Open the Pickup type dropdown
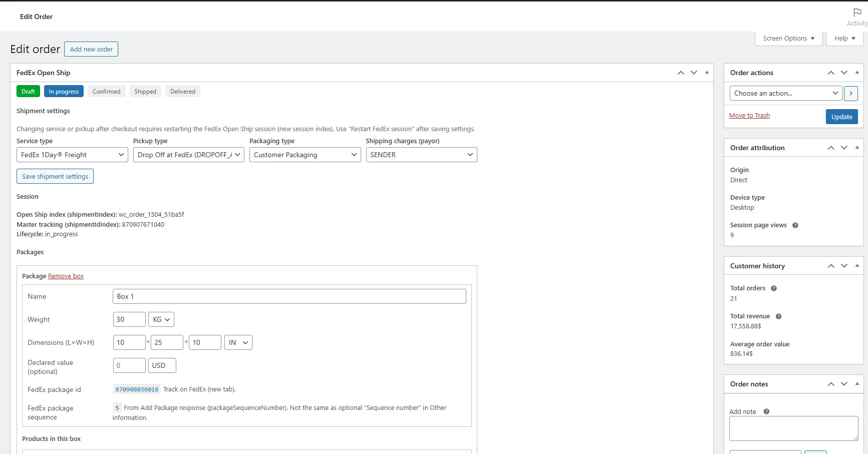 tap(188, 155)
